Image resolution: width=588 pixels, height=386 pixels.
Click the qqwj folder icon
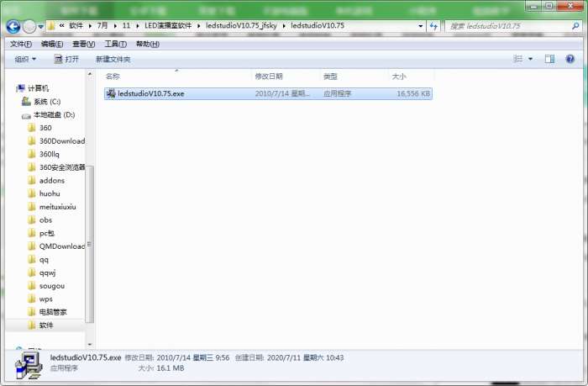click(x=32, y=272)
